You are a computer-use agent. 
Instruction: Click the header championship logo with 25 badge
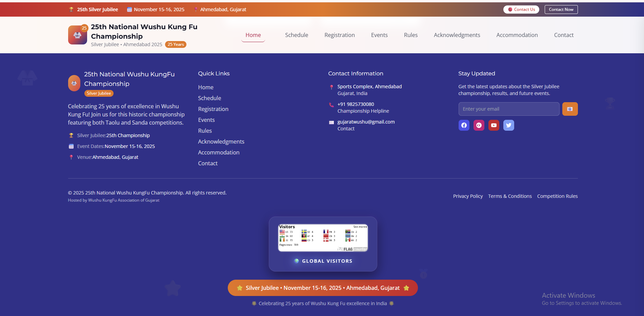[x=78, y=35]
